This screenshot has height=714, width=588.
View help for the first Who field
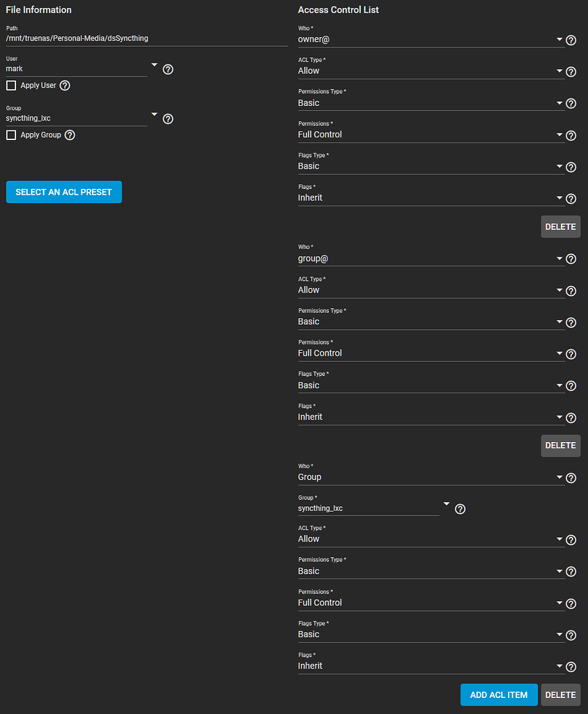[571, 40]
